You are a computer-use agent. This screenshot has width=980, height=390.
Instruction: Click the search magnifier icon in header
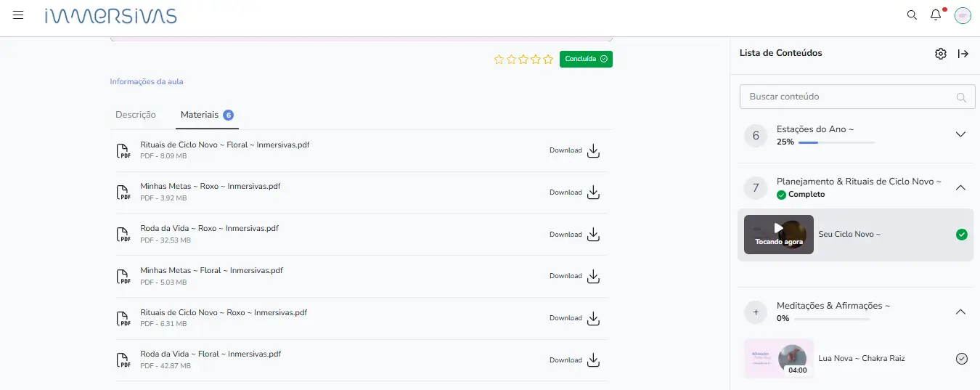pos(912,15)
